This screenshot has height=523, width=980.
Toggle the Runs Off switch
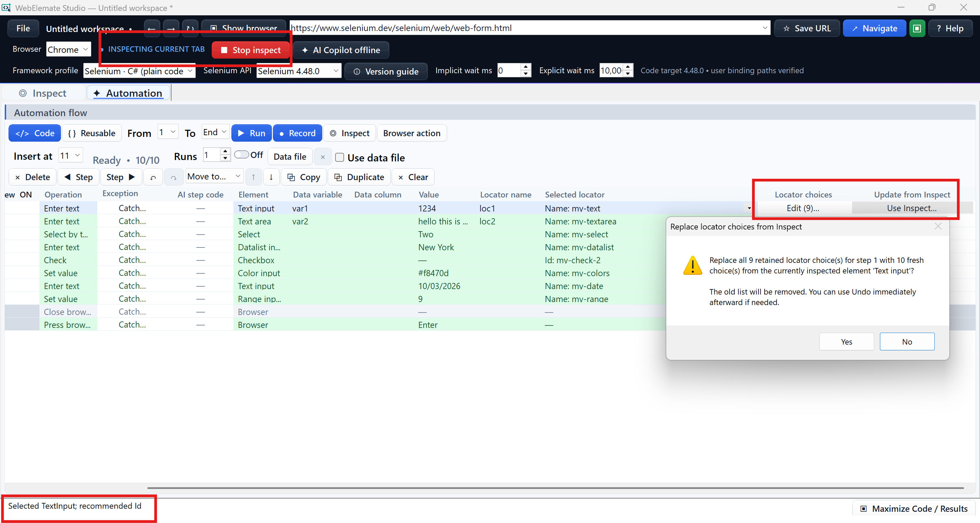point(241,155)
